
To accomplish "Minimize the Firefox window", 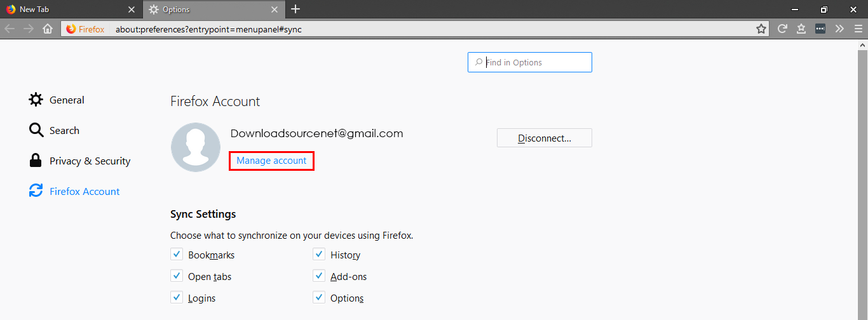I will (795, 10).
